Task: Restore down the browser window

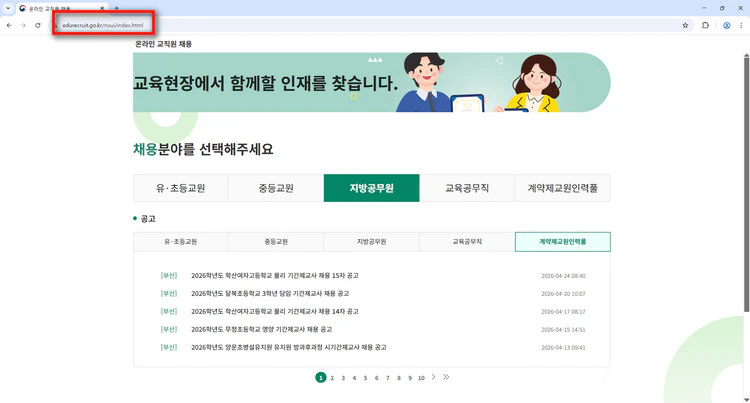Action: coord(722,8)
